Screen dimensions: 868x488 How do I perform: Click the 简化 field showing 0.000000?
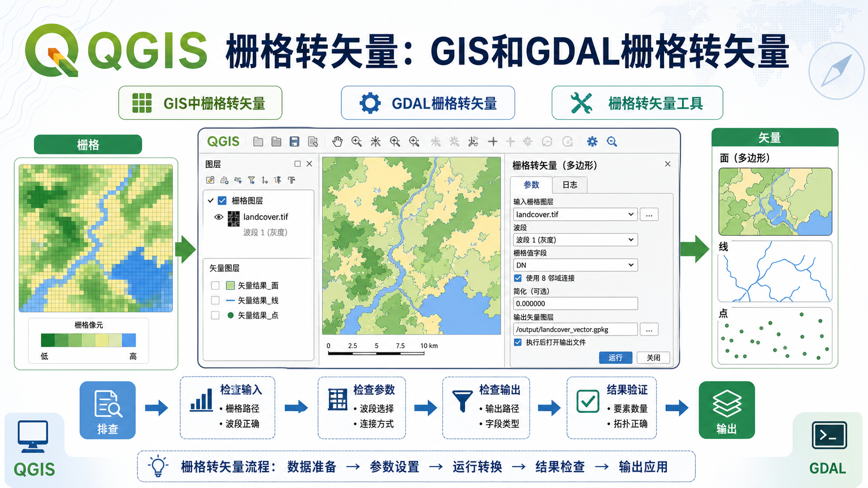coord(575,303)
